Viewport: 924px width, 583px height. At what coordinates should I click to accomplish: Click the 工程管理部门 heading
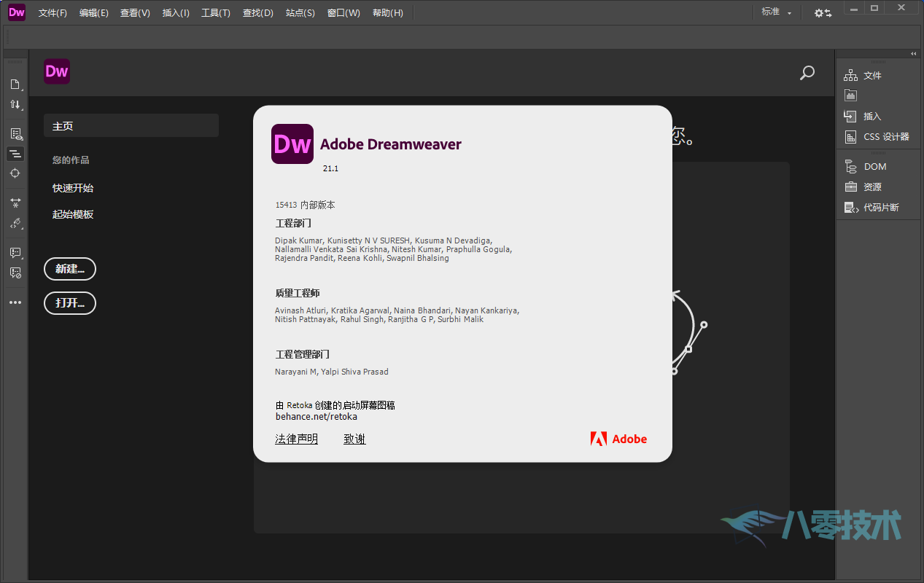(303, 354)
